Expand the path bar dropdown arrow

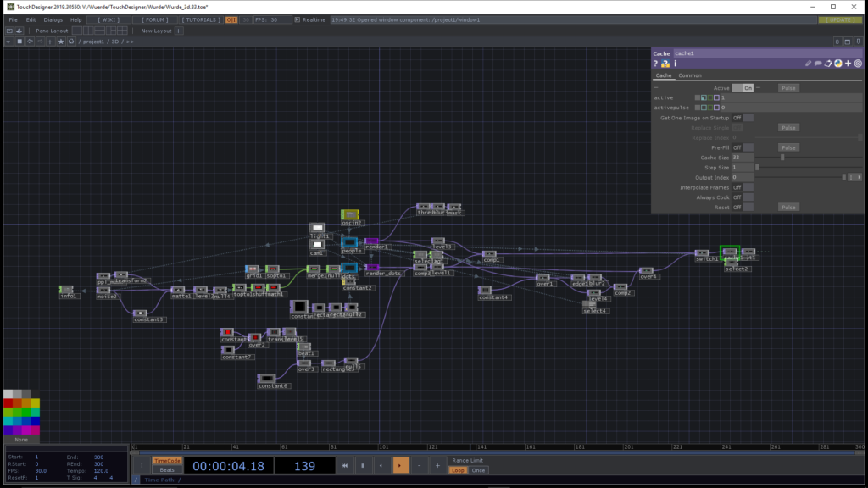pos(8,41)
